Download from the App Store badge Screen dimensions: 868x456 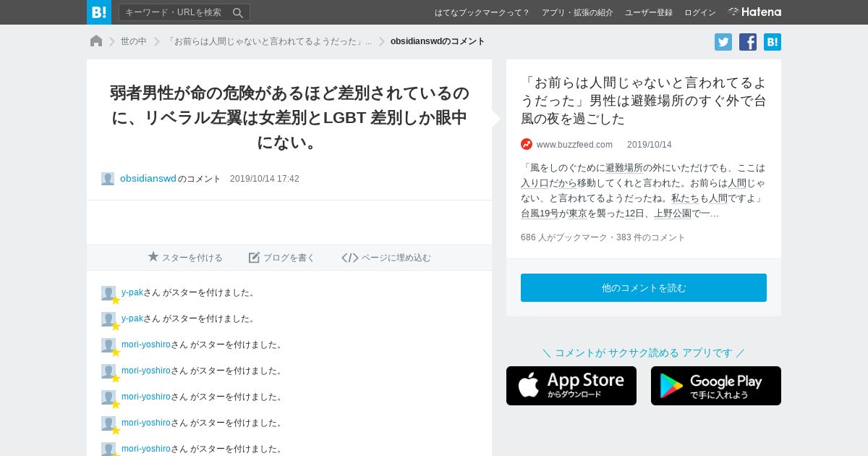(x=571, y=386)
